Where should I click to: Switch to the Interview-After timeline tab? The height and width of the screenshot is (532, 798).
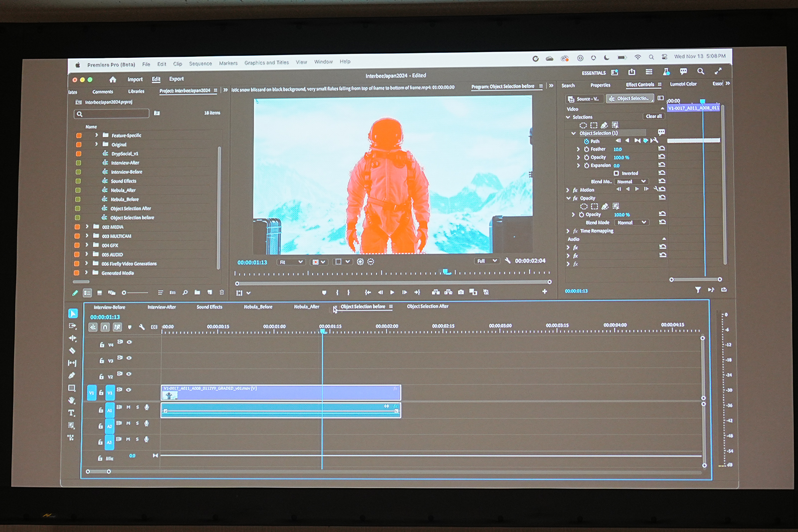point(162,307)
